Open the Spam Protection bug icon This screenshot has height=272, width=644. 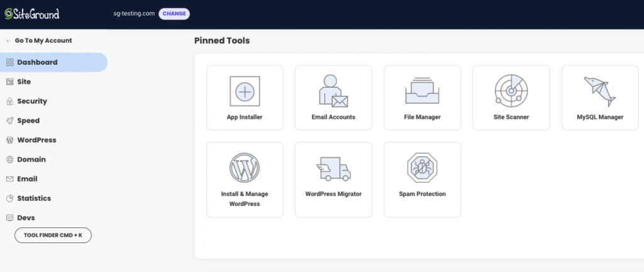422,168
